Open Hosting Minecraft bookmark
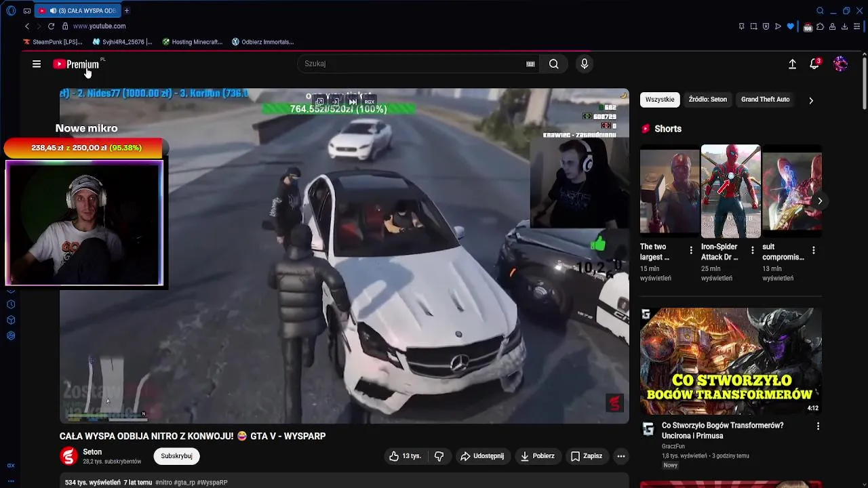Viewport: 868px width, 488px height. (193, 42)
